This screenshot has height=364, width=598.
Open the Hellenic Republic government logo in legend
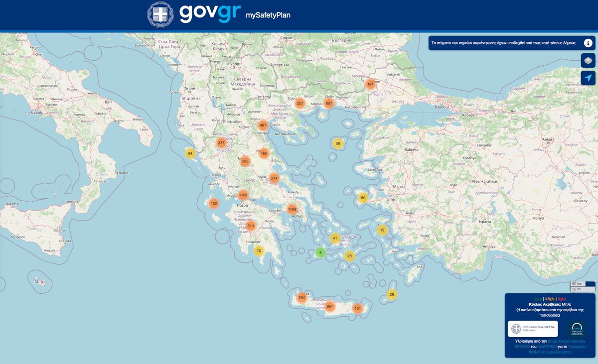click(533, 329)
